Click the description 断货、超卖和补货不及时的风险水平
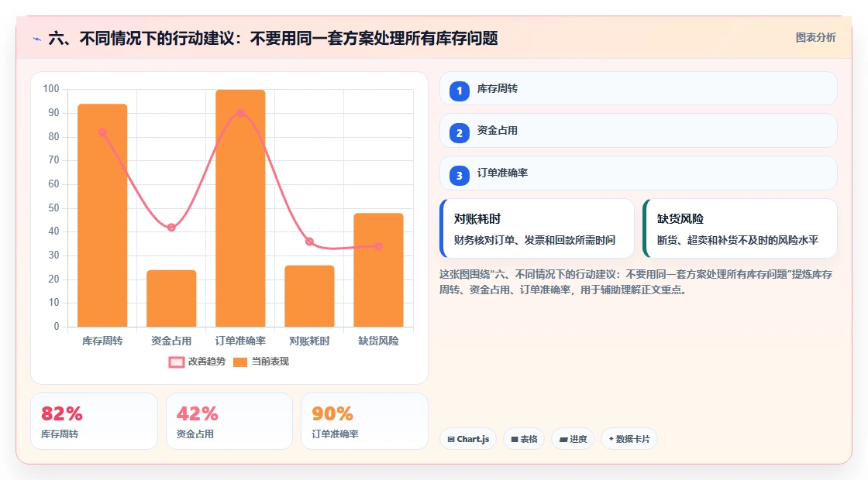Image resolution: width=868 pixels, height=480 pixels. [x=738, y=240]
